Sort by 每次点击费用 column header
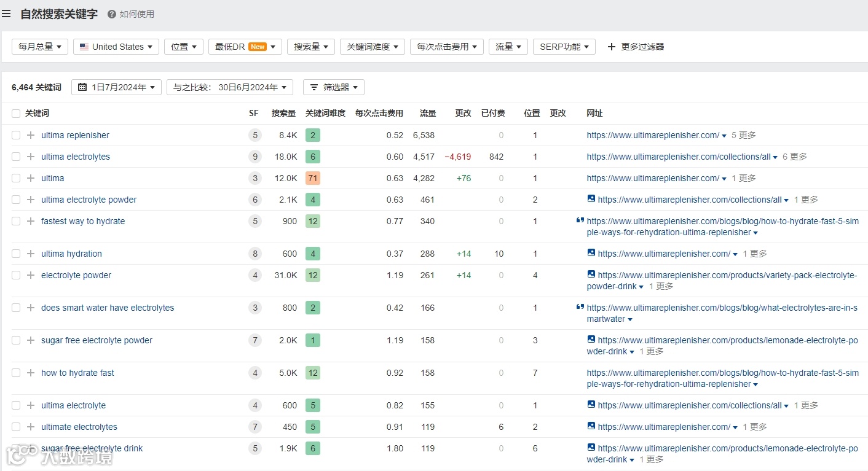The width and height of the screenshot is (868, 471). [379, 114]
